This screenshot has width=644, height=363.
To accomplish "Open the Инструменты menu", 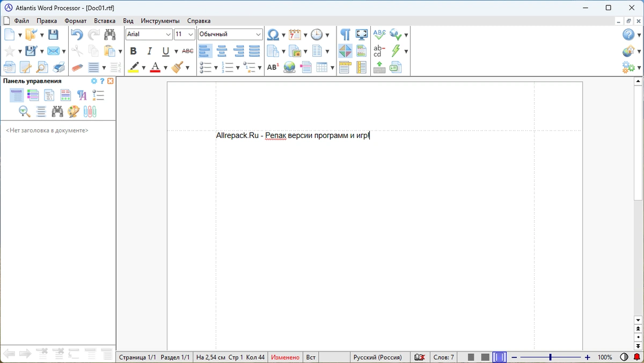I will point(160,21).
